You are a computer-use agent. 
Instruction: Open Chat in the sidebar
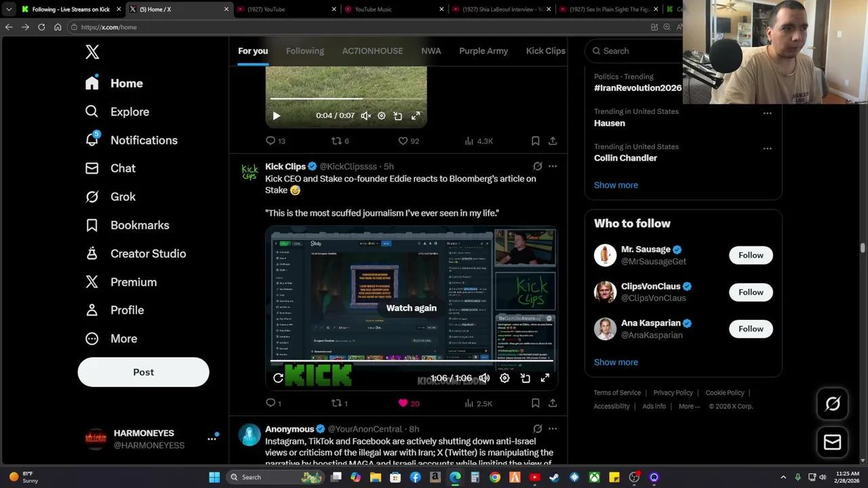[110, 168]
